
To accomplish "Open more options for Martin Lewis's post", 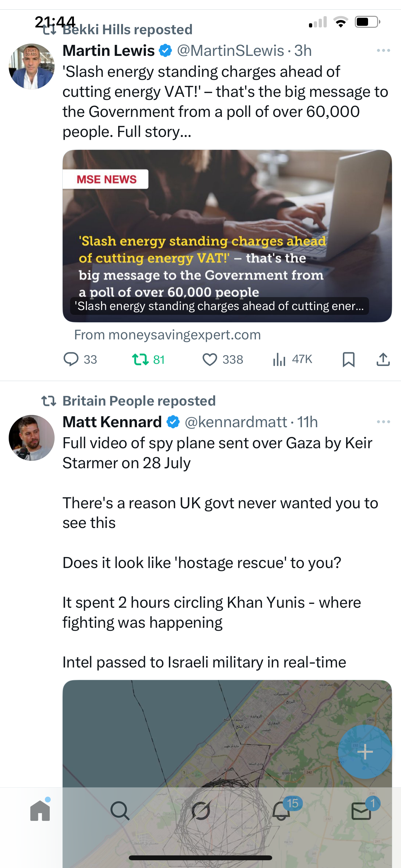I will (383, 51).
